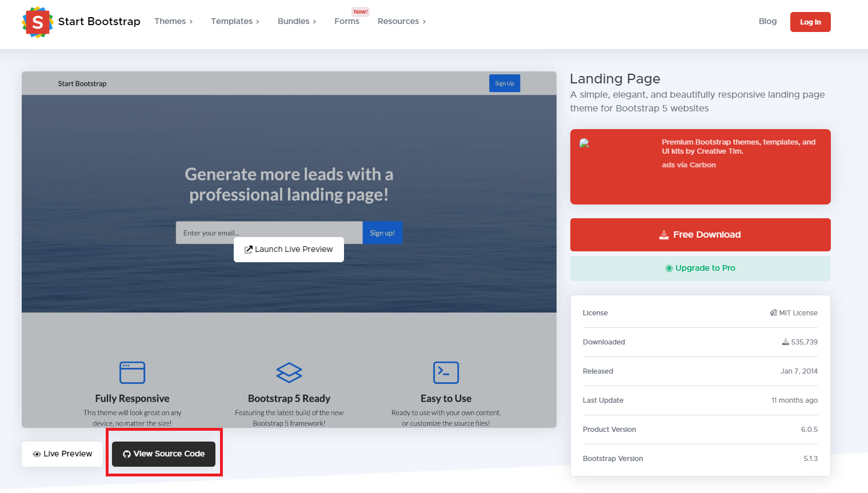Click the Product Version 6.0.5 value
This screenshot has height=493, width=868.
809,430
